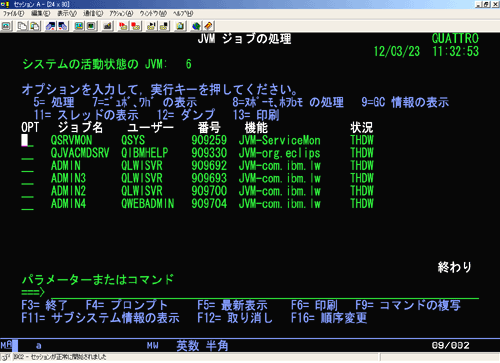Screen dimensions: 500x363
Task: Open the Color remap toolbar icon
Action: (x=91, y=26)
